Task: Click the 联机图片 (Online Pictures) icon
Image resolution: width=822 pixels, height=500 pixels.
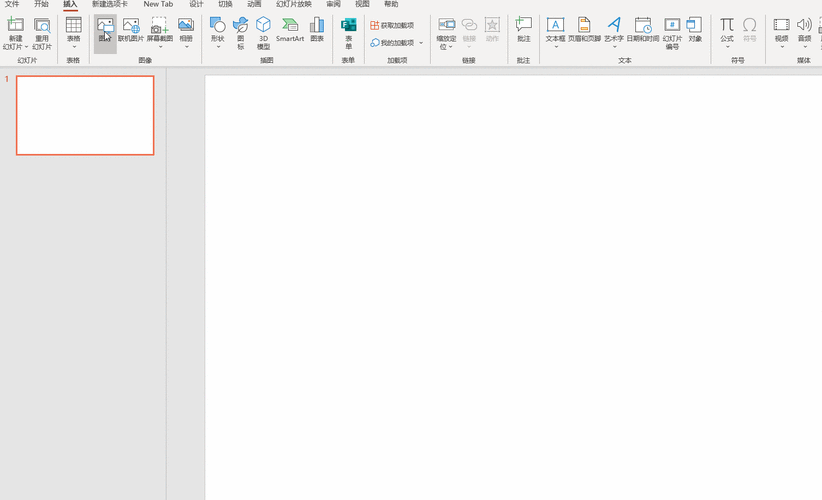Action: click(131, 25)
